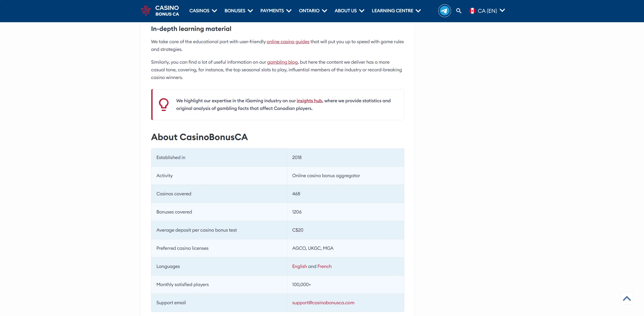Screen dimensions: 644x316
Task: Follow the online casino guides link
Action: (x=288, y=42)
